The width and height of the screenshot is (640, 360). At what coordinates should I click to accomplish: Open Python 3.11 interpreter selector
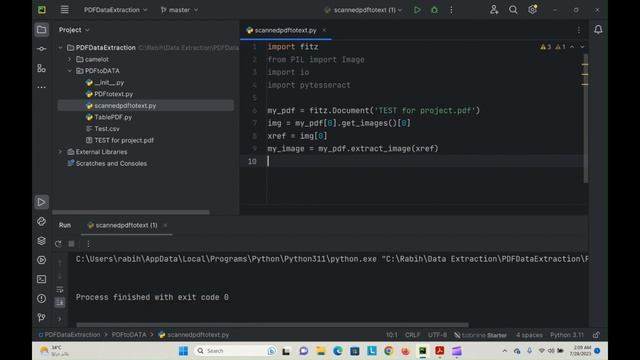(567, 335)
